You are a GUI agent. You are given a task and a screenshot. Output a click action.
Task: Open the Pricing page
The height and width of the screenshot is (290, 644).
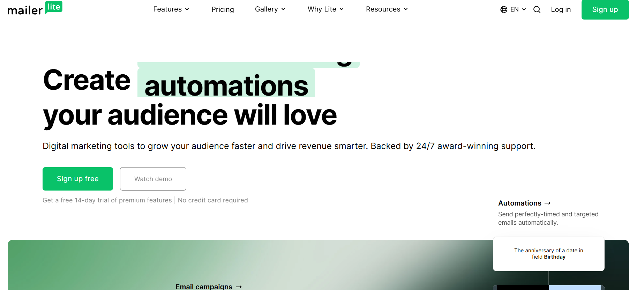tap(223, 9)
